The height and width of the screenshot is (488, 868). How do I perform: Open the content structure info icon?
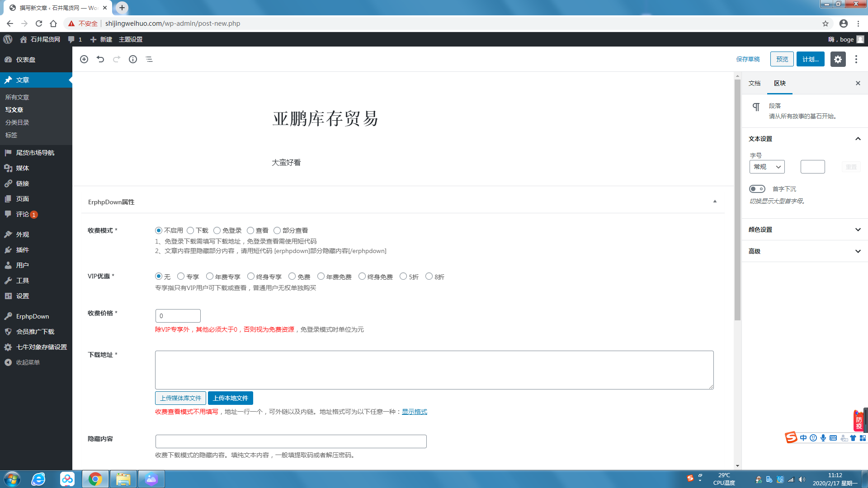point(133,59)
